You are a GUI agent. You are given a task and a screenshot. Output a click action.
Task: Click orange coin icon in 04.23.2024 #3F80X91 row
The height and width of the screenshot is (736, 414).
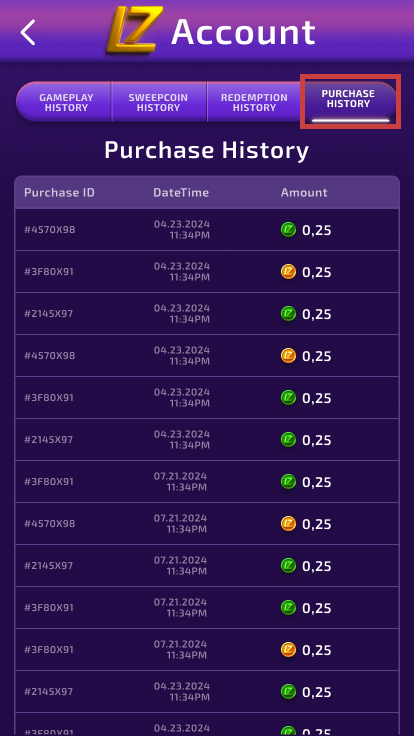pos(288,271)
